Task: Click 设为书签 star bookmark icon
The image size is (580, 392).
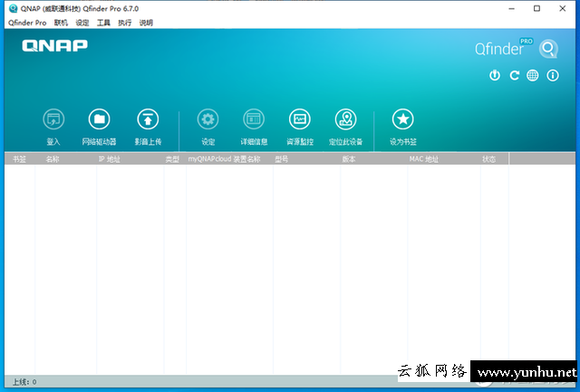Action: click(402, 120)
